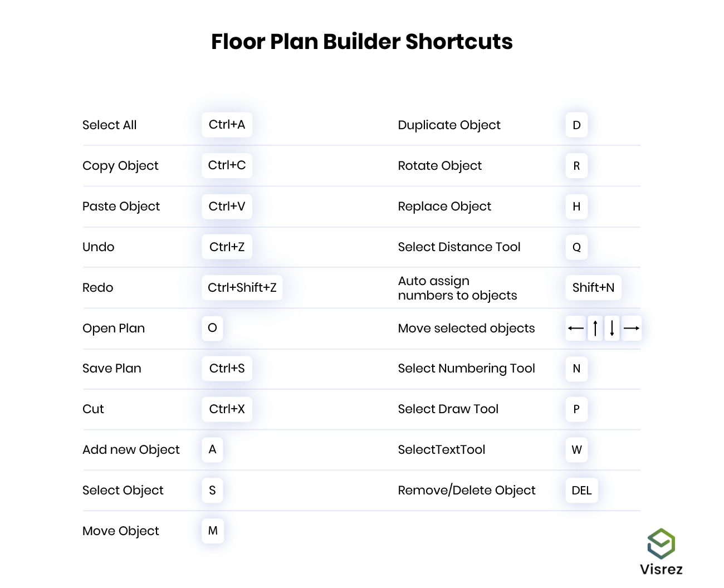This screenshot has height=588, width=724.
Task: Click the left arrow key icon
Action: point(575,328)
